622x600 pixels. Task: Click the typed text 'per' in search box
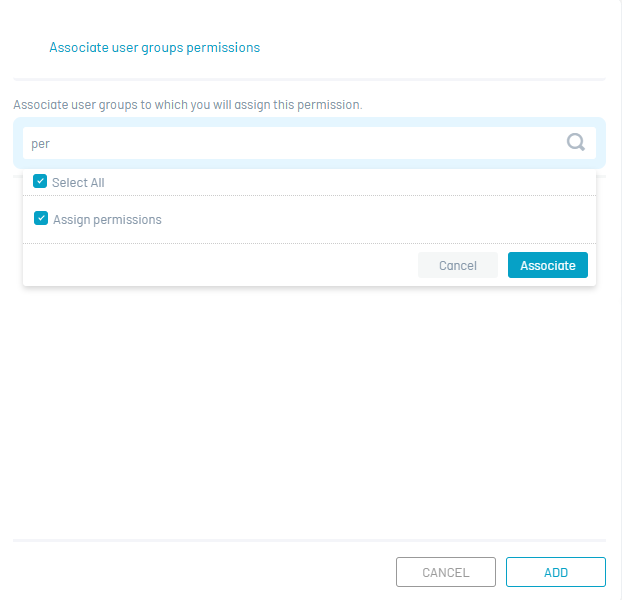[x=40, y=143]
